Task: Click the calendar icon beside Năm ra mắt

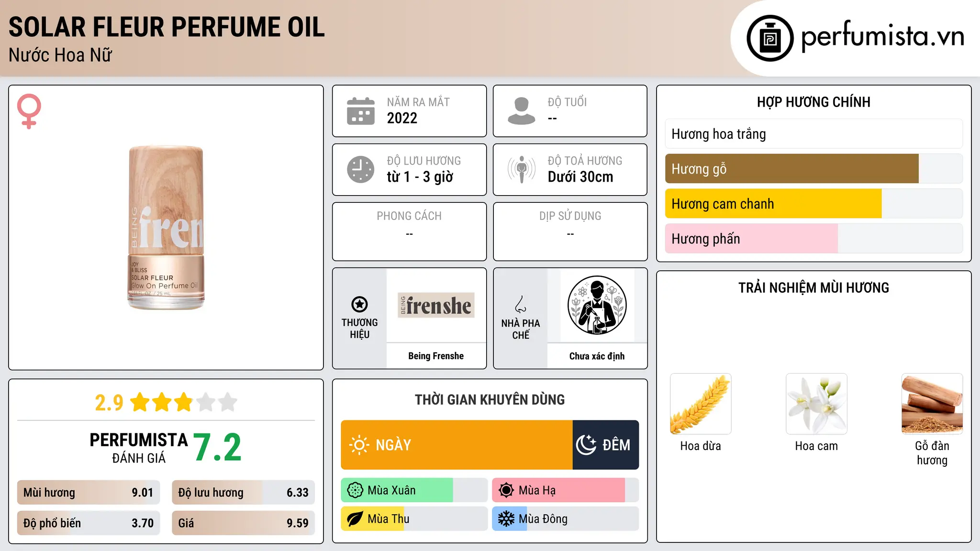Action: [361, 111]
